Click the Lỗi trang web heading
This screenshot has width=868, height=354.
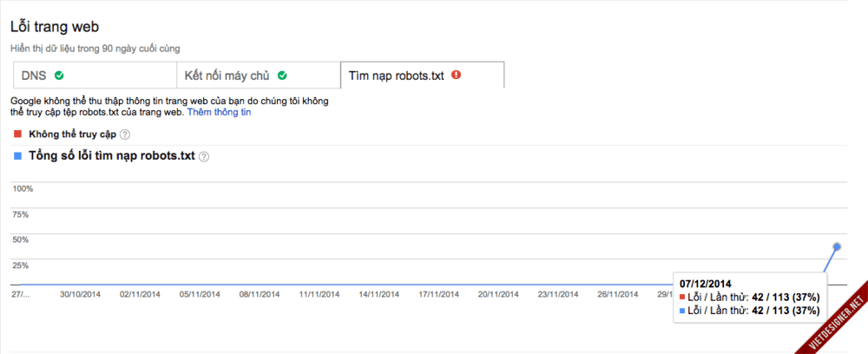pyautogui.click(x=55, y=27)
